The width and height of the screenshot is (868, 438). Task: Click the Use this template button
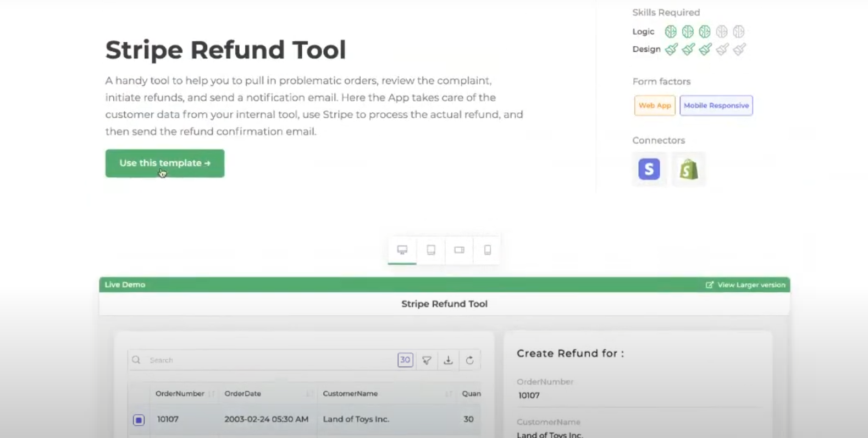pos(165,163)
